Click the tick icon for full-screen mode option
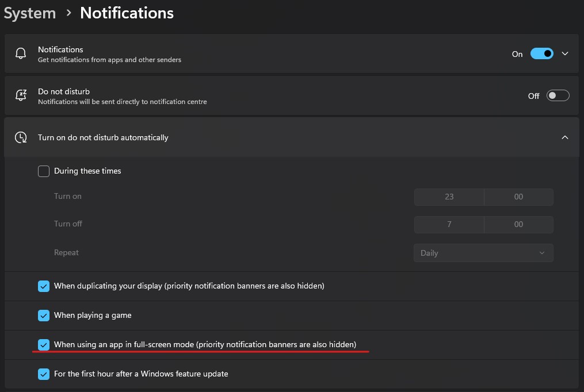 (44, 344)
